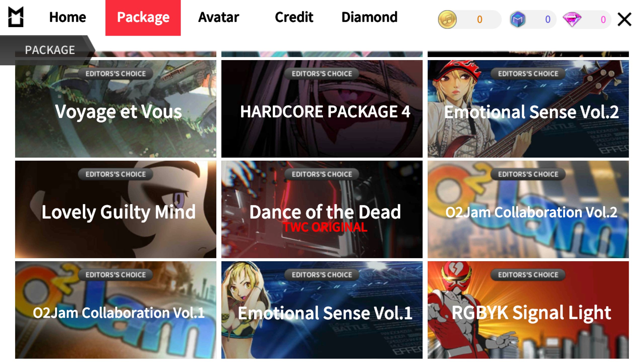
Task: Open the RGBYK Signal Light package
Action: tap(528, 310)
